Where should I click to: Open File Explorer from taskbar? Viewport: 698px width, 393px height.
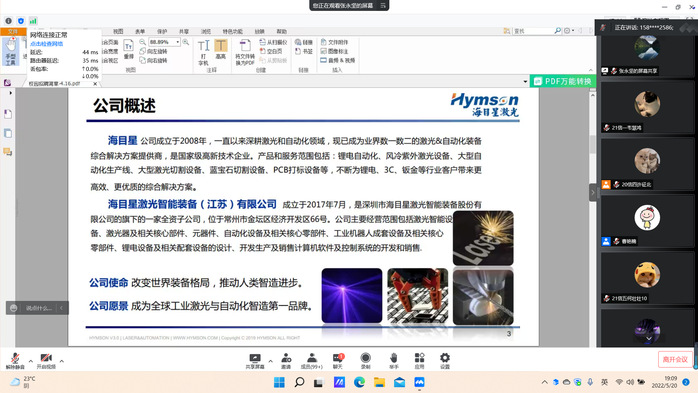pyautogui.click(x=379, y=382)
